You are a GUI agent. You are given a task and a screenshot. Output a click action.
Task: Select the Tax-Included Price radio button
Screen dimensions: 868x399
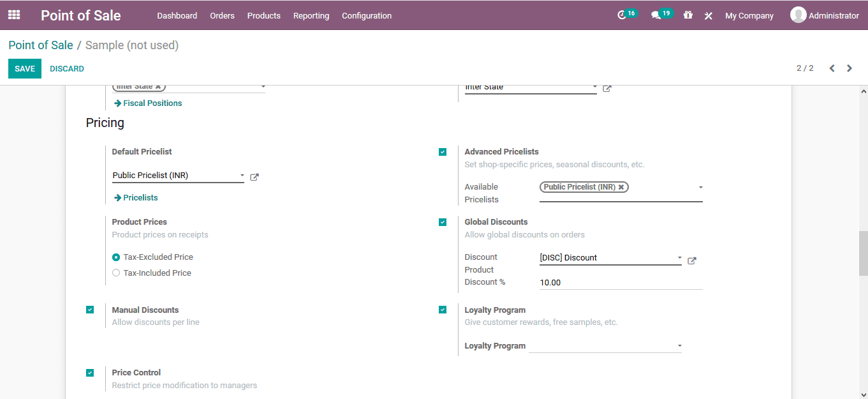click(115, 273)
